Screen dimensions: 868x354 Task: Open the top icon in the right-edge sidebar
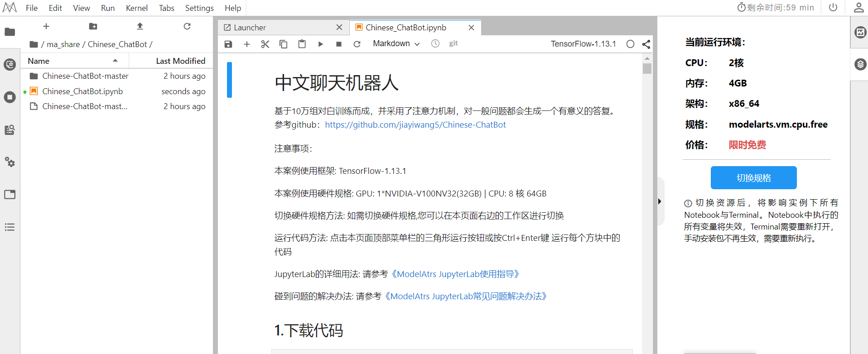(860, 32)
